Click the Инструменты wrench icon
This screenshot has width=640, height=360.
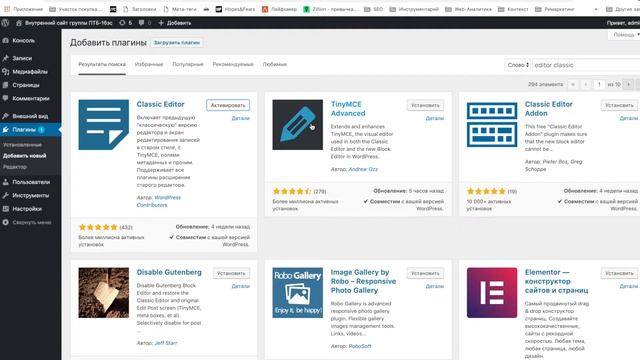pyautogui.click(x=6, y=196)
